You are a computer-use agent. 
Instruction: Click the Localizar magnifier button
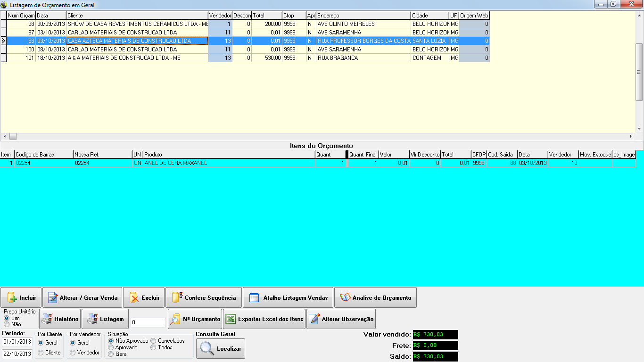coord(221,348)
